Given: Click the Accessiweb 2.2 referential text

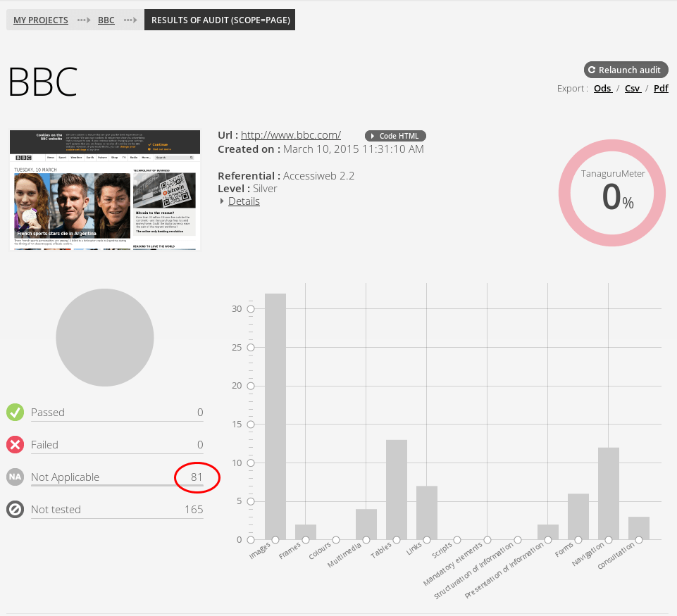Looking at the screenshot, I should point(318,176).
